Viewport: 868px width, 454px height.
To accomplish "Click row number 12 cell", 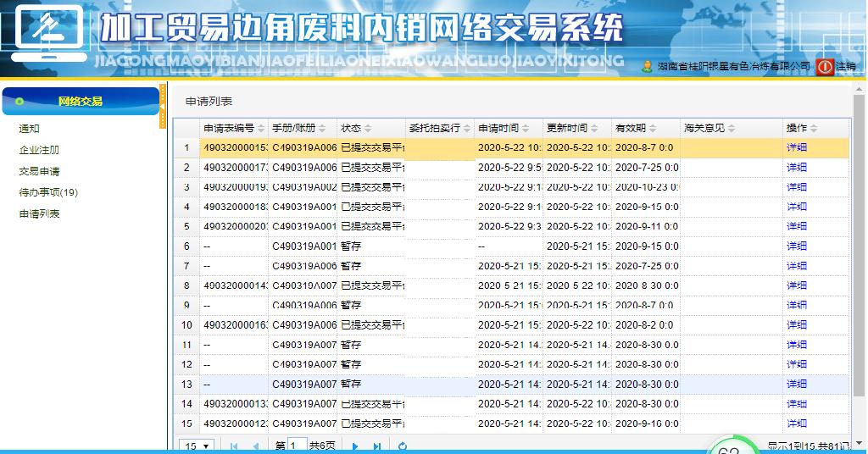I will (186, 364).
